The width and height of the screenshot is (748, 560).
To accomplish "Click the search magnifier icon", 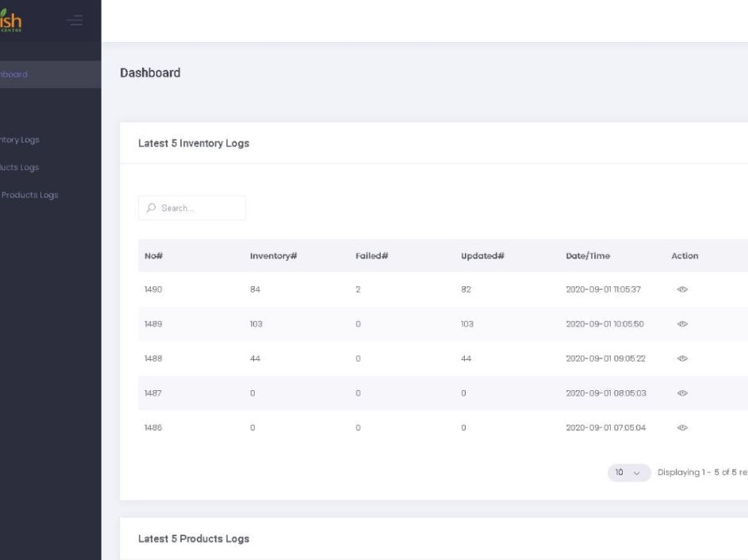I will tap(151, 209).
